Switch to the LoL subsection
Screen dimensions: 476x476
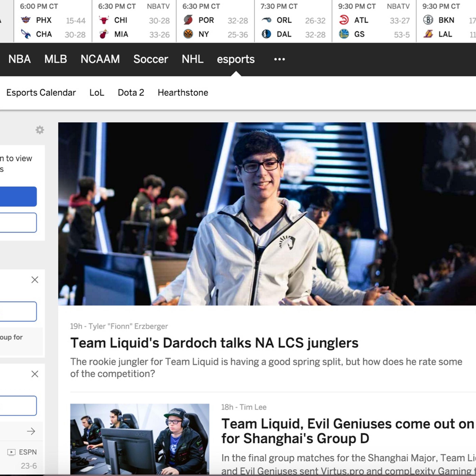point(97,93)
